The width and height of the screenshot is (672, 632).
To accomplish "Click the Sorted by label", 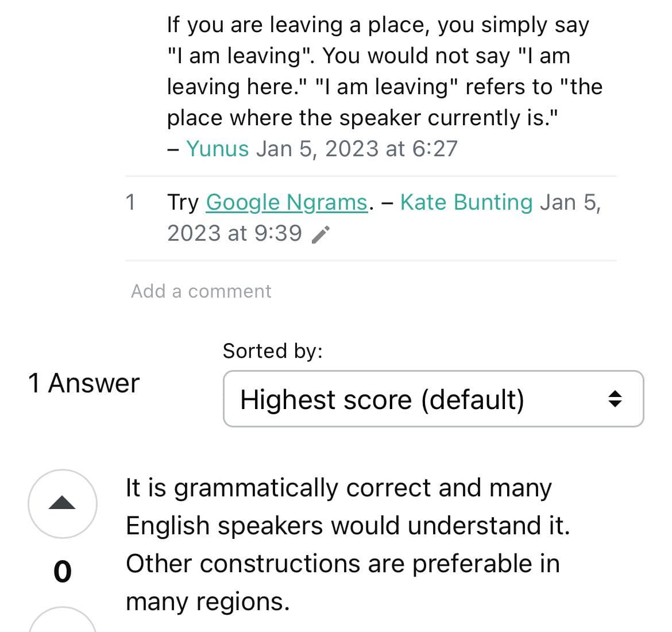I will (x=273, y=350).
